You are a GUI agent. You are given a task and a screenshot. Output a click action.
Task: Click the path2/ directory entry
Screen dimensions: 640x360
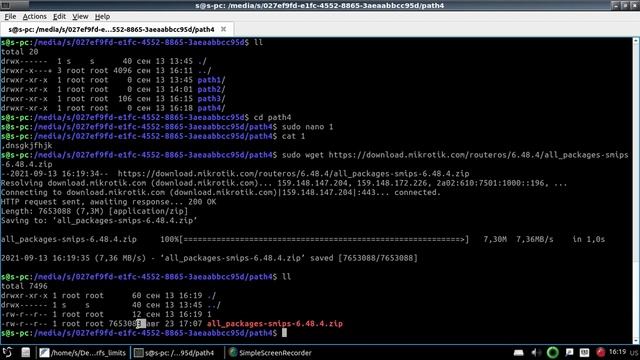pos(211,89)
